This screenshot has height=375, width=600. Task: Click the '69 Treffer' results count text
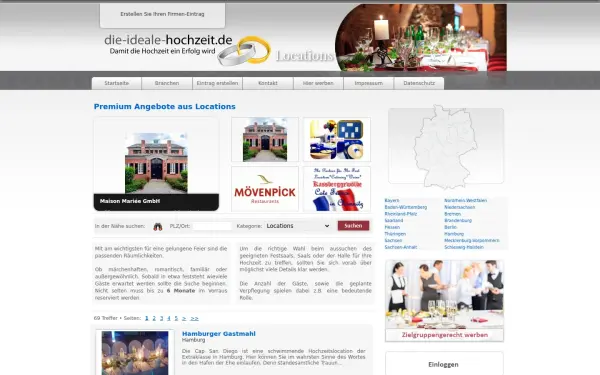click(x=106, y=318)
